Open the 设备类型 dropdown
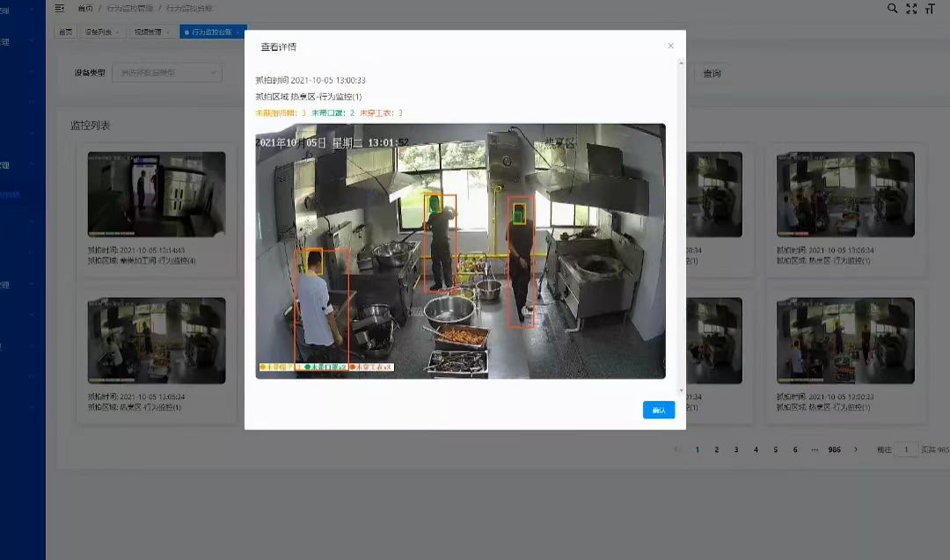 pyautogui.click(x=166, y=73)
